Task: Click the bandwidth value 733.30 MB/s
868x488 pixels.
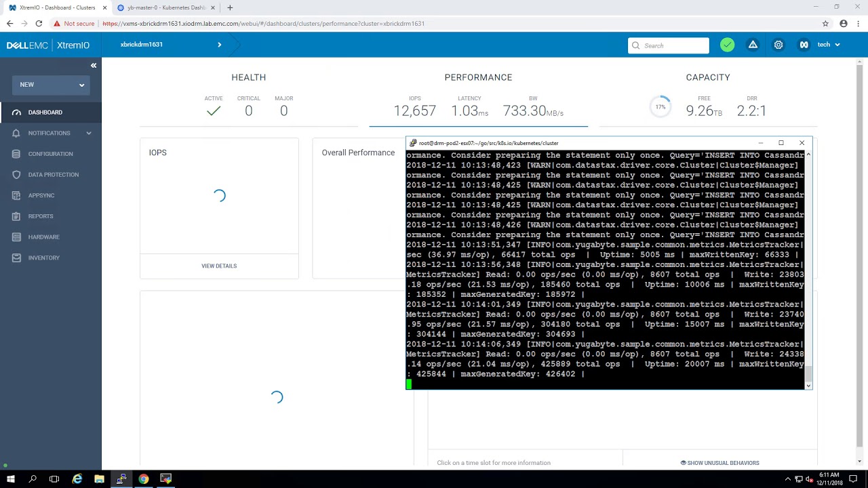Action: coord(533,111)
